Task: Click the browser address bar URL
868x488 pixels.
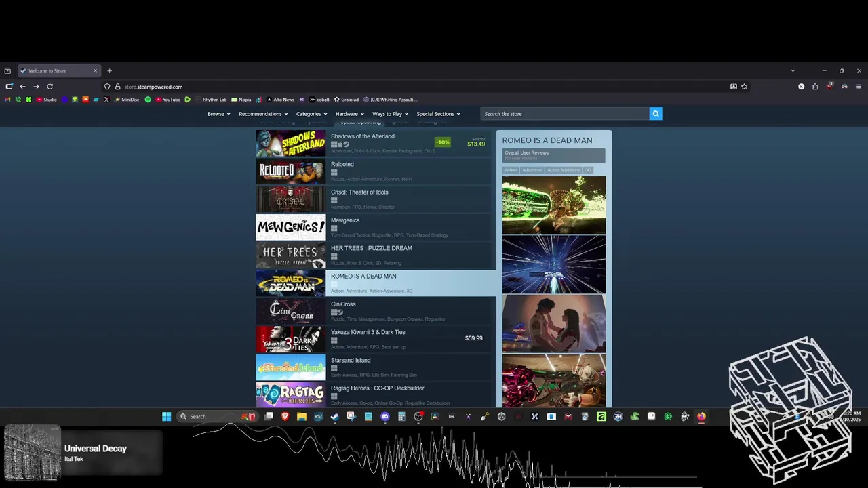Action: tap(153, 87)
